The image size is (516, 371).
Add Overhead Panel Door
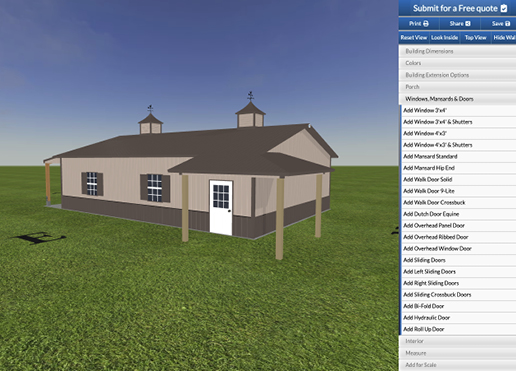pos(458,226)
